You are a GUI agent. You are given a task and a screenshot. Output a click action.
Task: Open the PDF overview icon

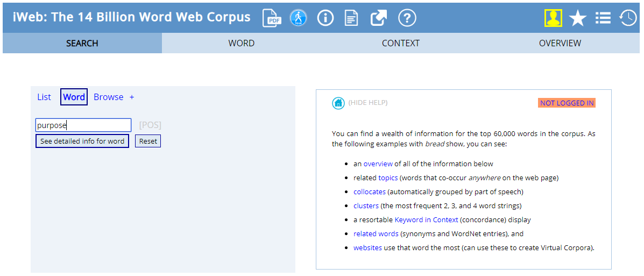272,18
